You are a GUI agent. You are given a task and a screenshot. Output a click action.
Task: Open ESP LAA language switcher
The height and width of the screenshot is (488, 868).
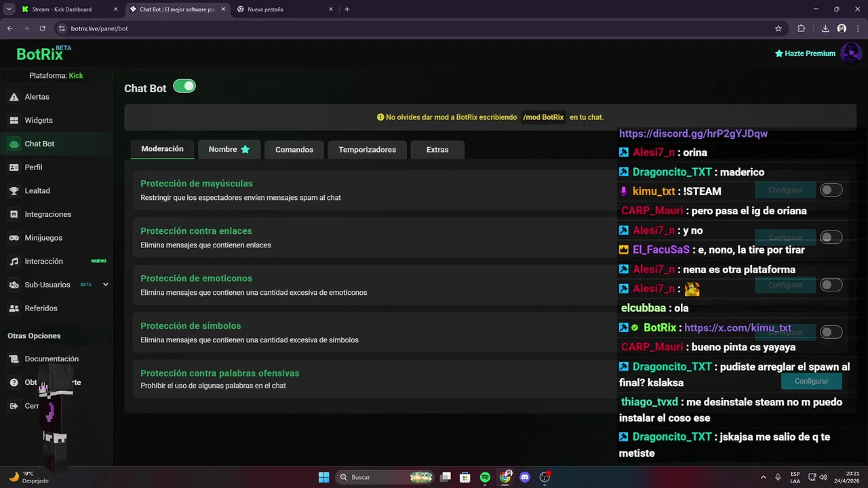(x=795, y=477)
